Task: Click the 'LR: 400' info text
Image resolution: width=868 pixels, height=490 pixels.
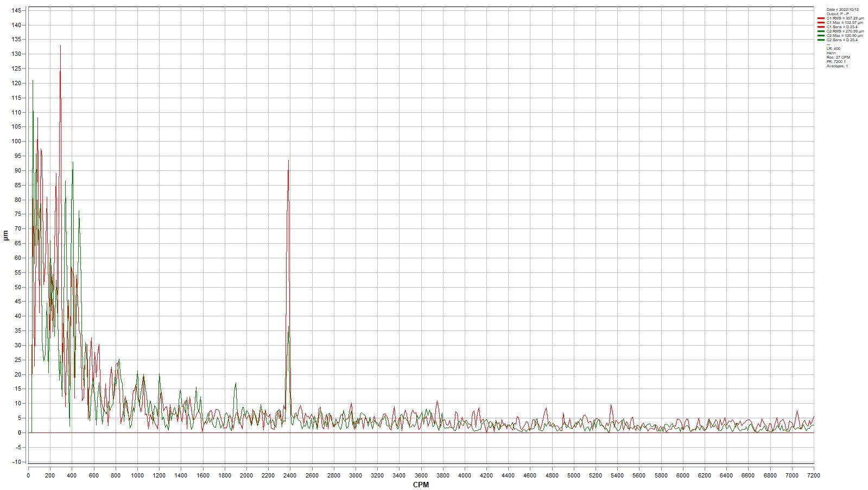Action: [x=833, y=49]
